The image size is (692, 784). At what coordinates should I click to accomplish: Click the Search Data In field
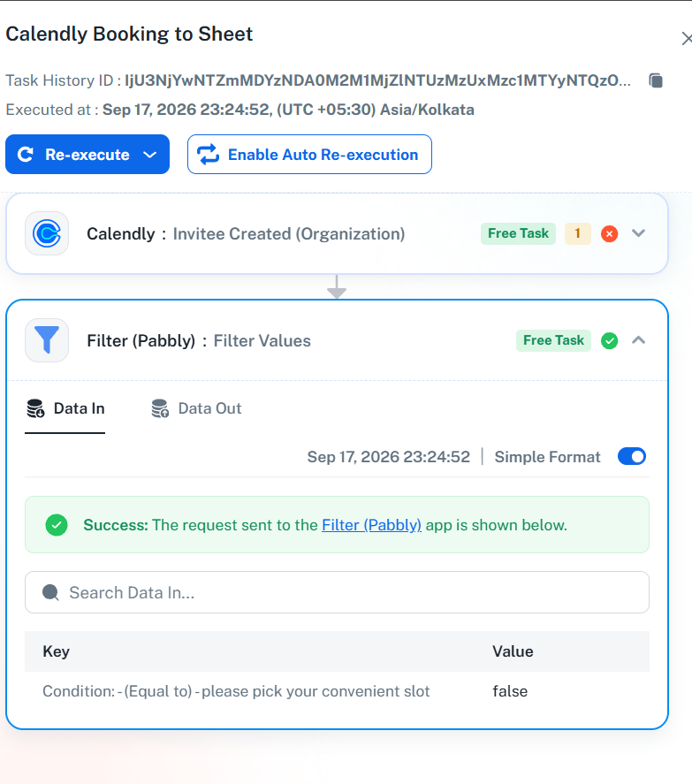337,592
